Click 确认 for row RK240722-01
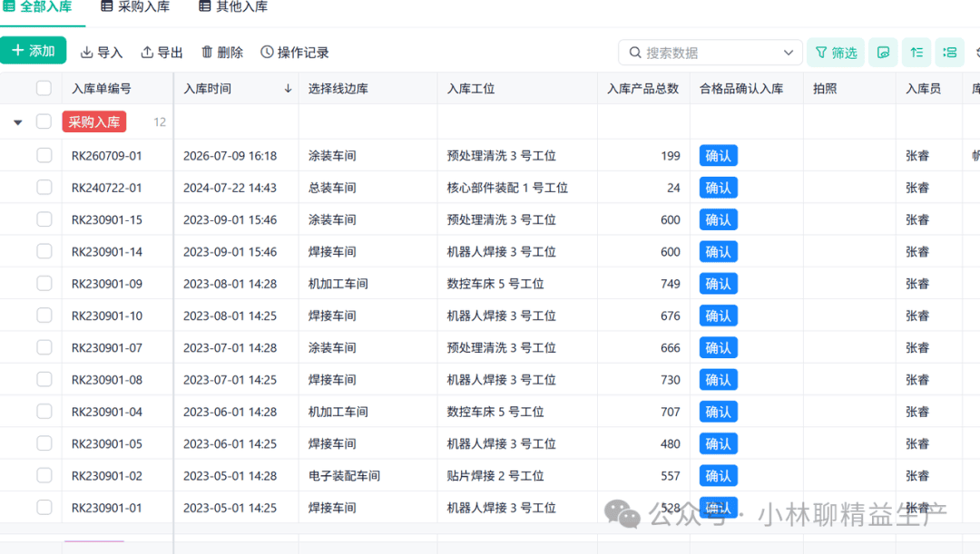 pyautogui.click(x=718, y=188)
